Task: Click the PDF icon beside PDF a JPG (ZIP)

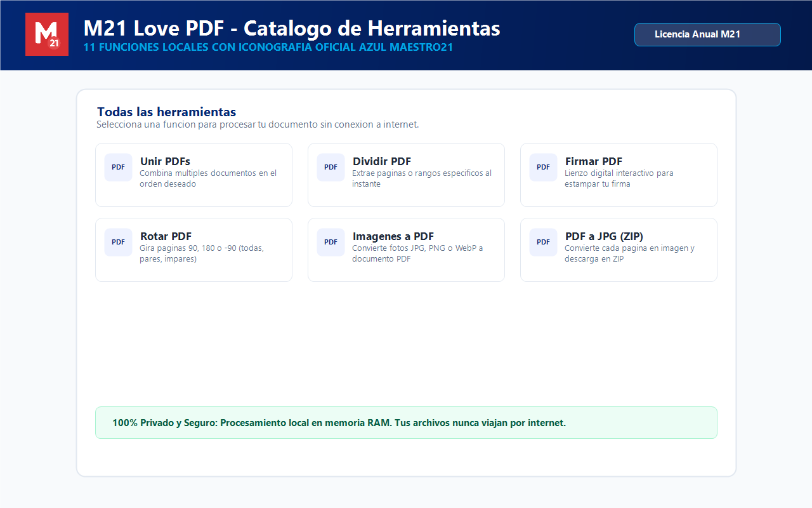Action: point(544,242)
